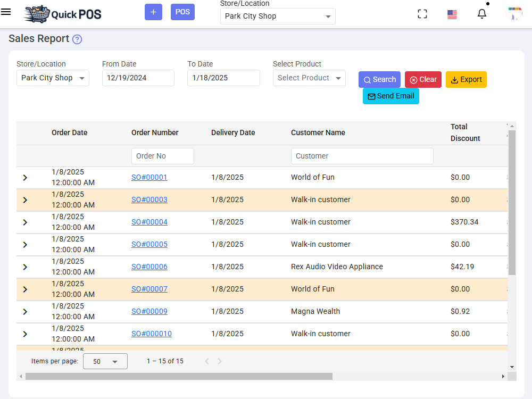Click the From Date field 12/19/2024

[138, 78]
